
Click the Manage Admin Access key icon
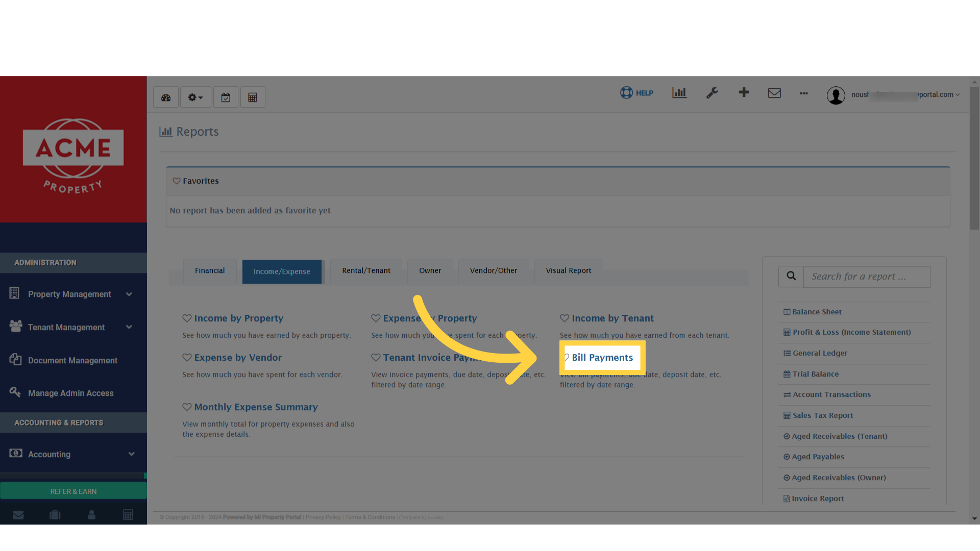click(15, 392)
